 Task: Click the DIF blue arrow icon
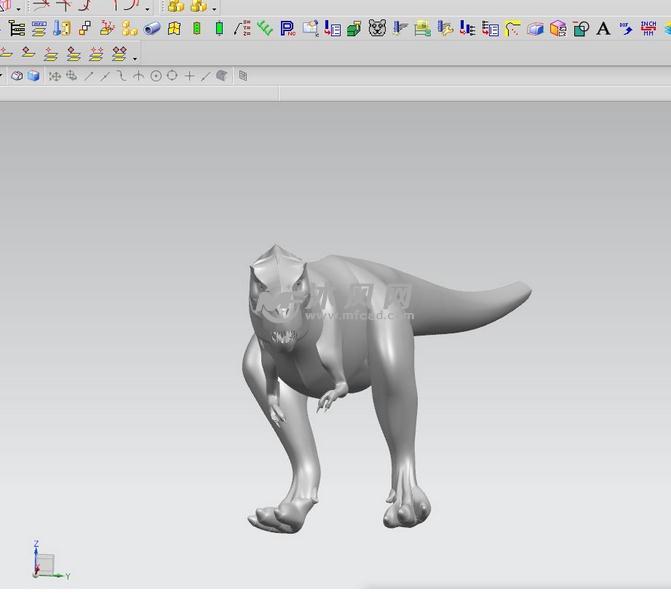[626, 29]
